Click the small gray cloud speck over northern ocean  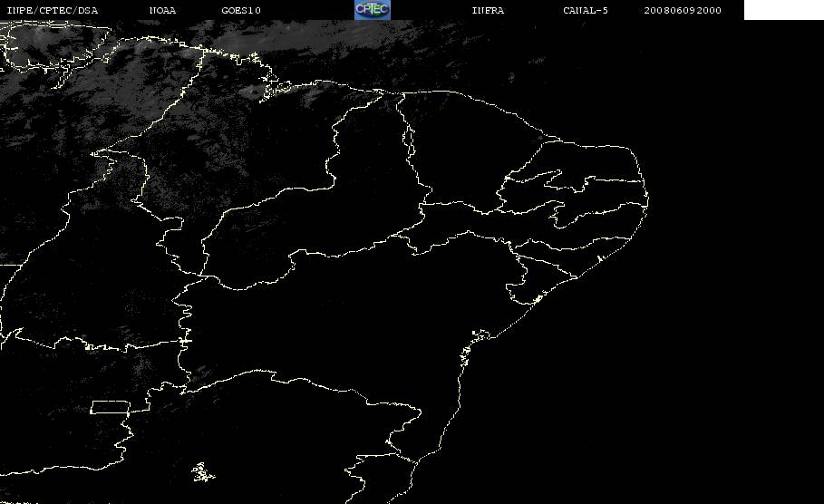[511, 78]
